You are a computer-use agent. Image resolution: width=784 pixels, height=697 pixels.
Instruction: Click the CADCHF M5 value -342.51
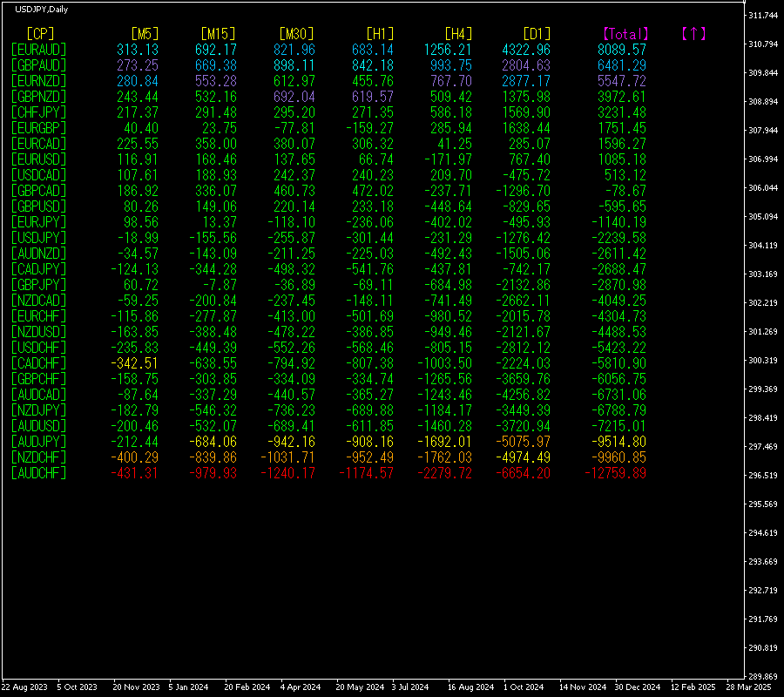pyautogui.click(x=134, y=363)
